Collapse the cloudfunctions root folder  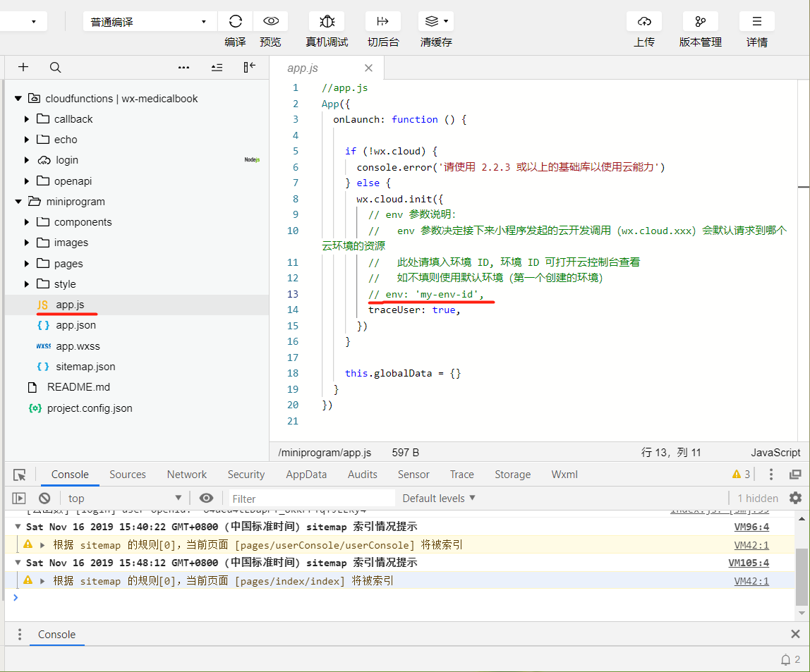(18, 99)
